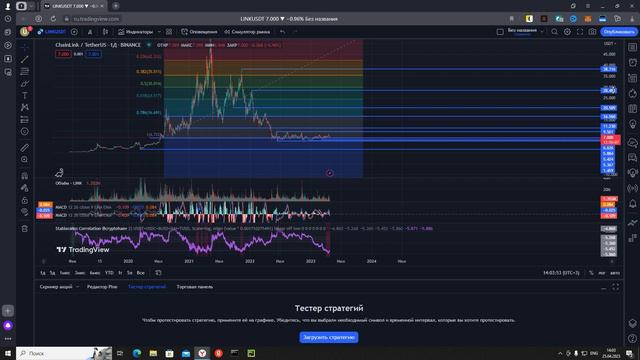Toggle logarithmic scale 'лог'
Screen dimensions: 640x360
pos(602,273)
